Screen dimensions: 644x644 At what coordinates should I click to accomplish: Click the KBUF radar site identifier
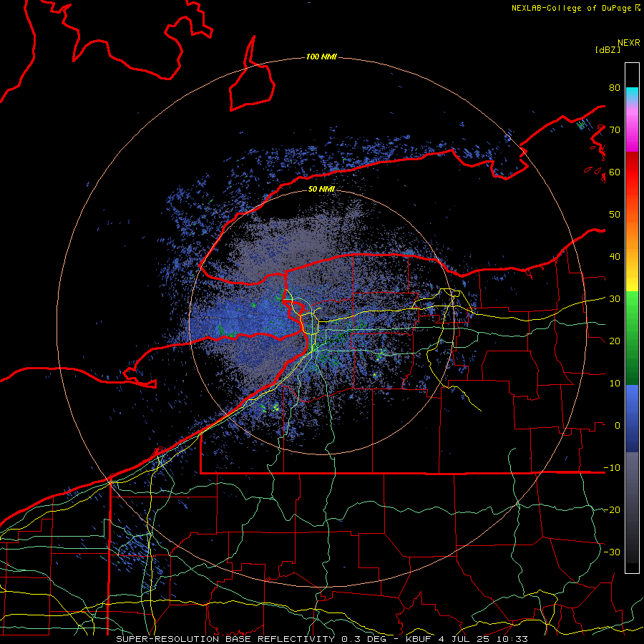[420, 639]
